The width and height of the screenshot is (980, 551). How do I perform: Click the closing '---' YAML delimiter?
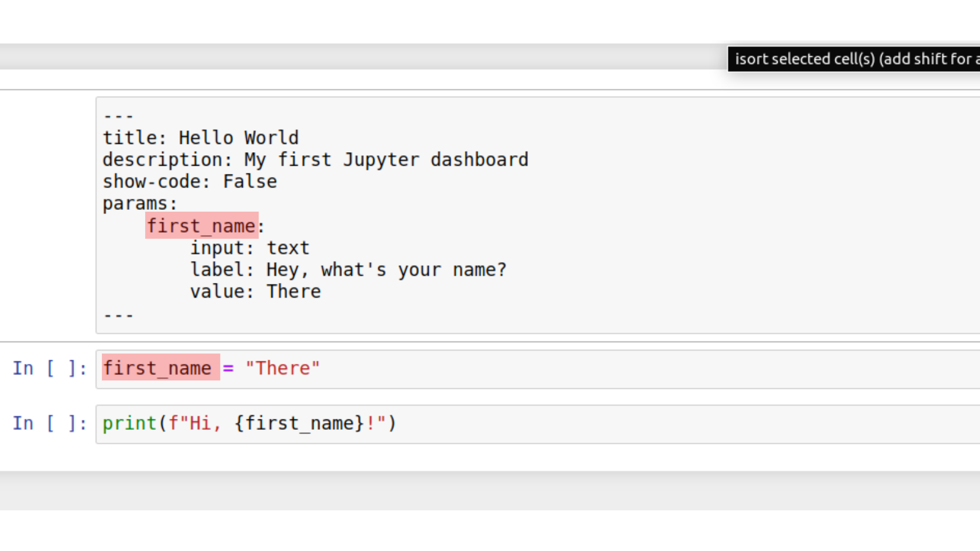click(118, 315)
